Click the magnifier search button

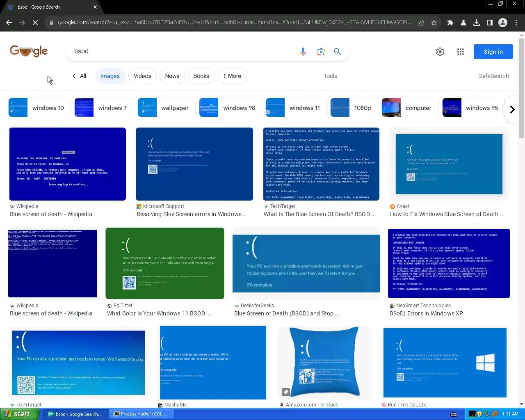[337, 52]
